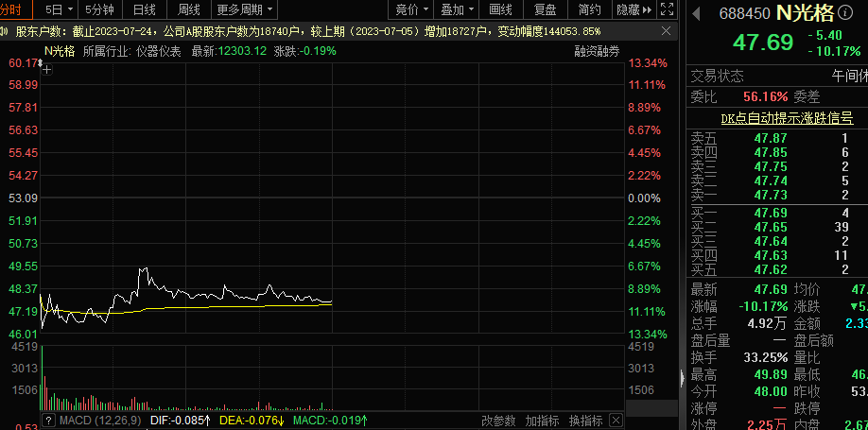This screenshot has width=868, height=430.
Task: Collapse the side panel via divider arrow
Action: pyautogui.click(x=682, y=379)
